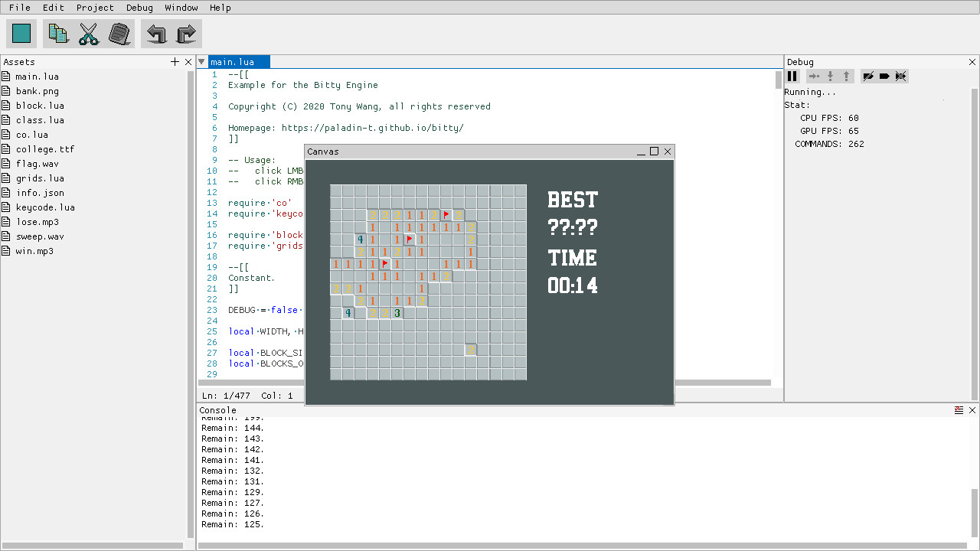The height and width of the screenshot is (551, 980).
Task: Toggle breakpoint enable/disable in the Debug toolbar
Action: point(867,76)
